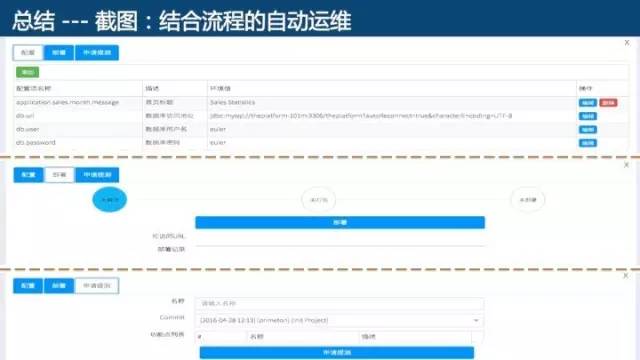Screen dimensions: 640x360
Task: Click the 环境值 column header
Action: 220,88
